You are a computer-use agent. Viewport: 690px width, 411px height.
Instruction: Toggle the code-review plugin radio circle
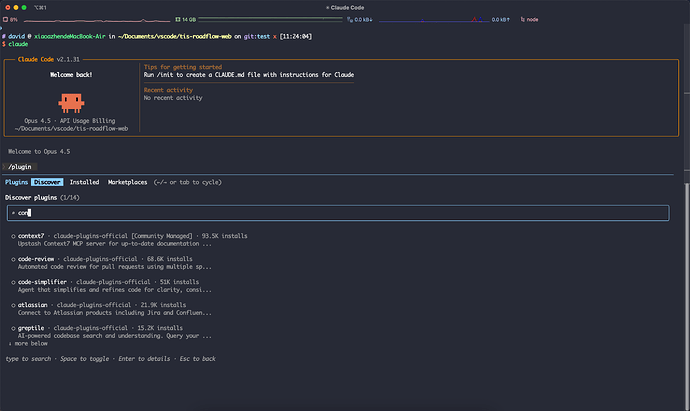[13, 259]
